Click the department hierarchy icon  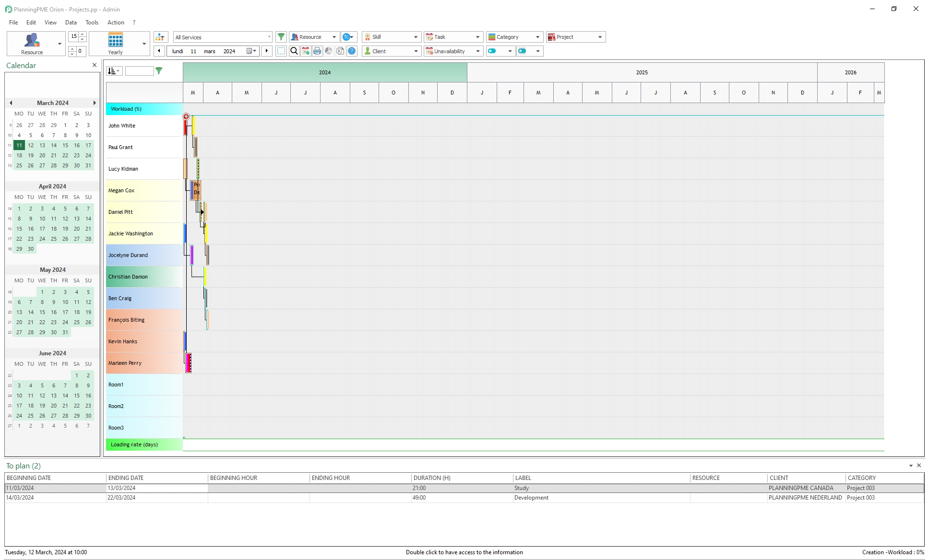pos(161,37)
